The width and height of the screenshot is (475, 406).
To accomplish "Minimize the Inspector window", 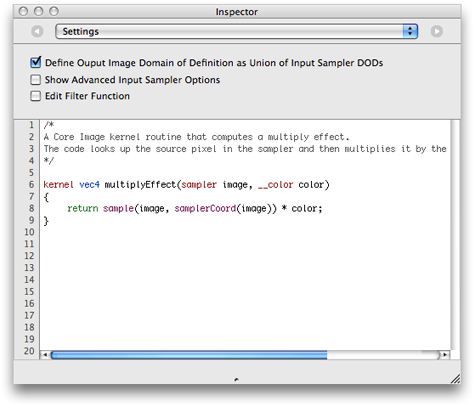I will pyautogui.click(x=39, y=11).
